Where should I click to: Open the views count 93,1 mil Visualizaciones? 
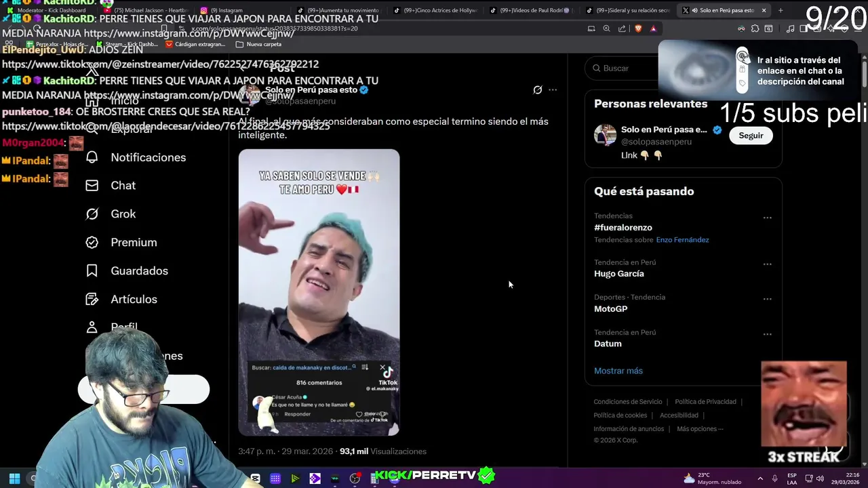pyautogui.click(x=383, y=451)
